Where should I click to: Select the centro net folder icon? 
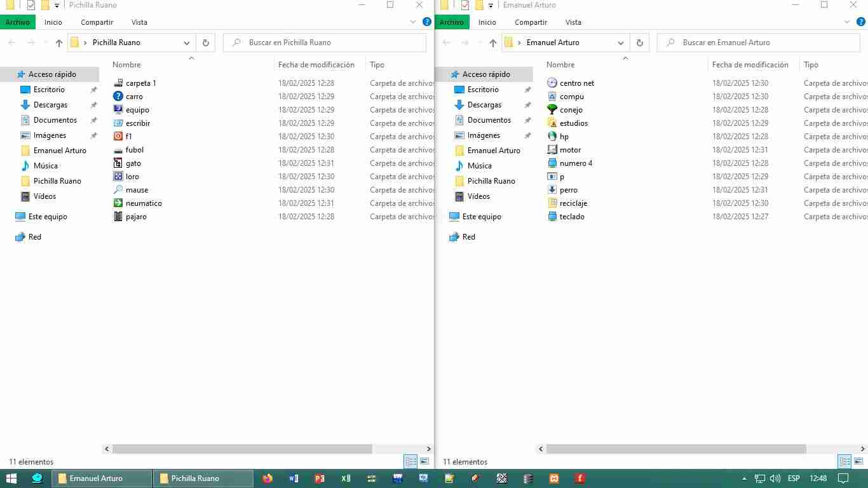click(552, 83)
